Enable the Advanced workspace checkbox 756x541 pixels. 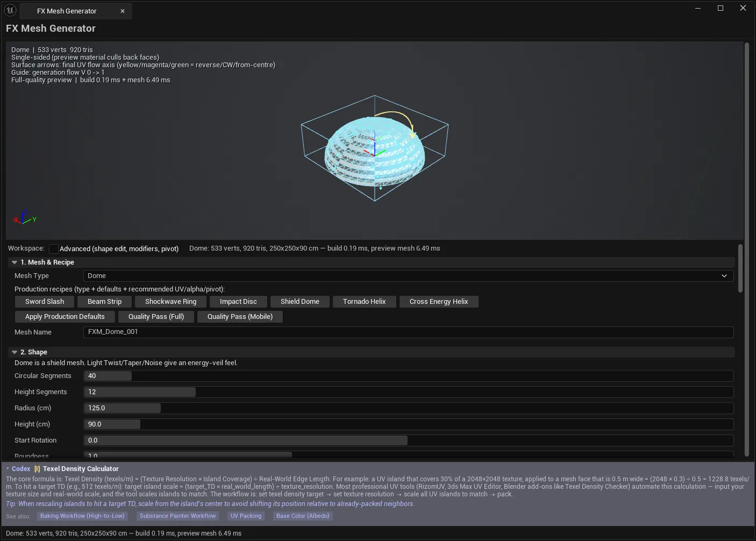(54, 249)
